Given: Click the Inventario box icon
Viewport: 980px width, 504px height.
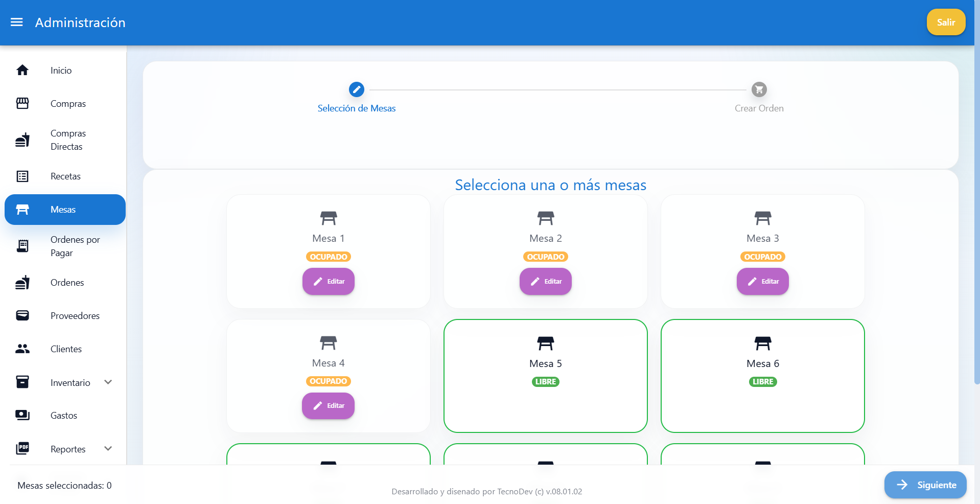Looking at the screenshot, I should coord(22,382).
